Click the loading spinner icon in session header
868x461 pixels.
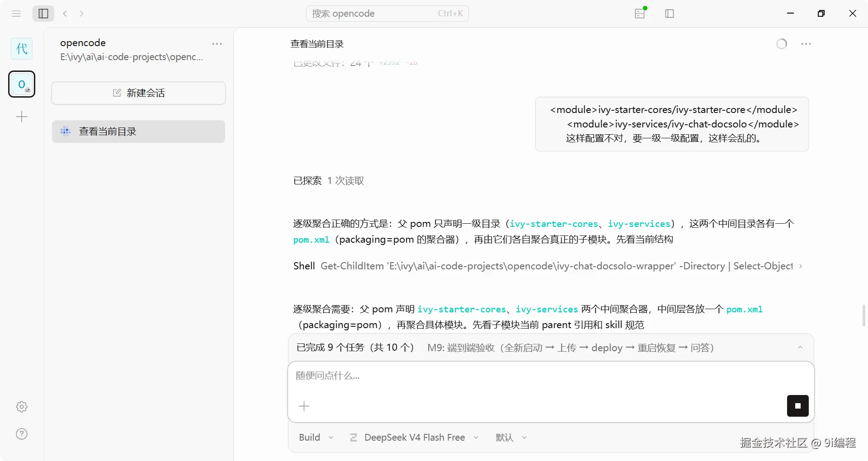tap(782, 44)
